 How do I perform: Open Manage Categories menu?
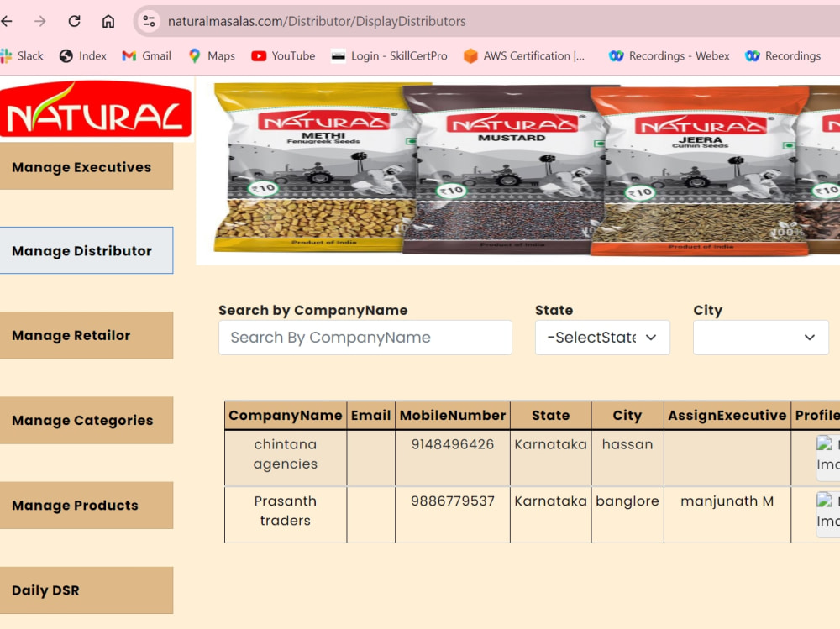pos(87,420)
